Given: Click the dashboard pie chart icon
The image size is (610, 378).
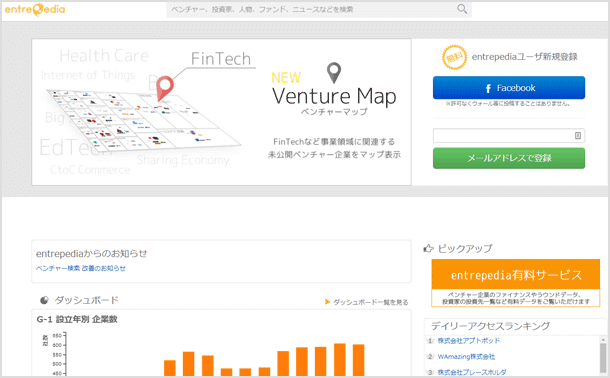Looking at the screenshot, I should 44,300.
